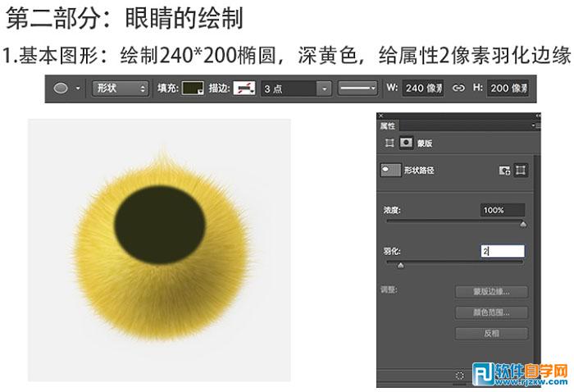Click the 3 点 stroke width field
This screenshot has width=574, height=392.
289,89
